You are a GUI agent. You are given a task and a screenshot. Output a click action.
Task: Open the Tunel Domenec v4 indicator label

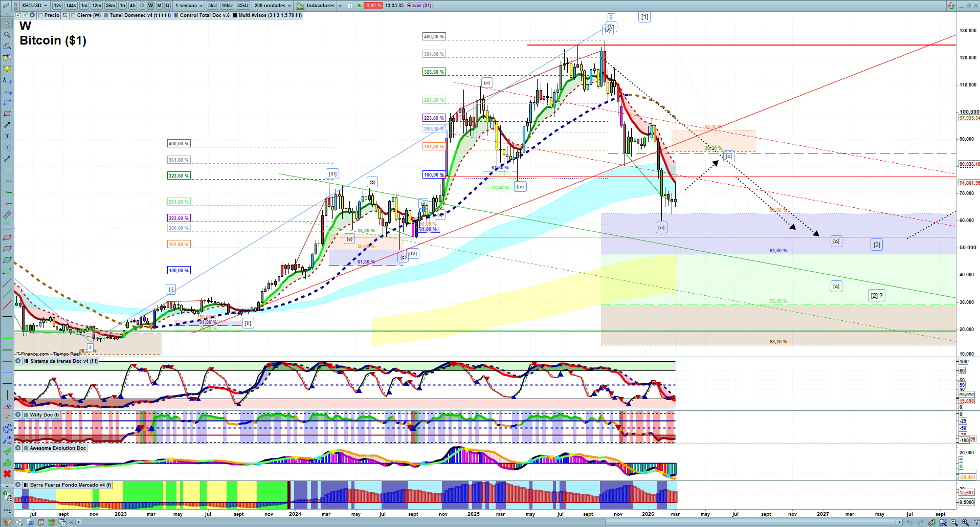[x=137, y=15]
